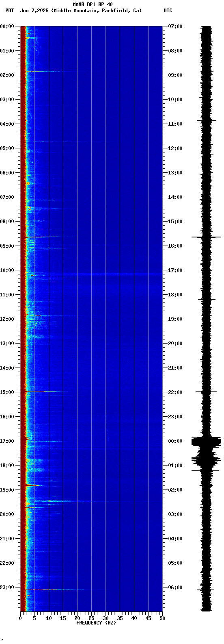Click the date "Jun 7,2026" in header
Image resolution: width=224 pixels, height=644 pixels.
pyautogui.click(x=35, y=11)
